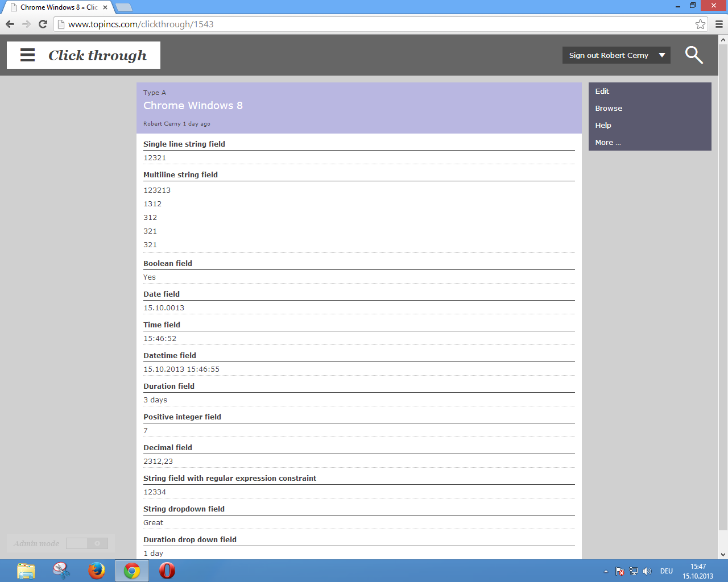Reload the page in Chrome
The image size is (728, 582).
43,24
